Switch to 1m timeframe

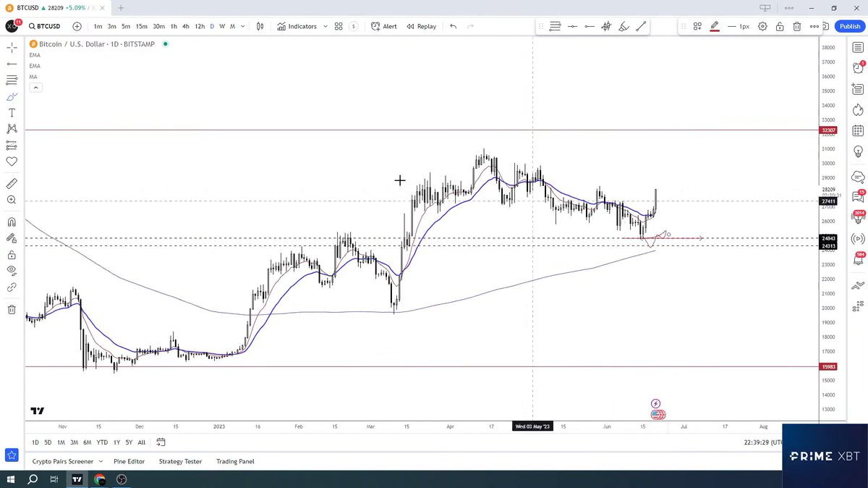pyautogui.click(x=98, y=26)
